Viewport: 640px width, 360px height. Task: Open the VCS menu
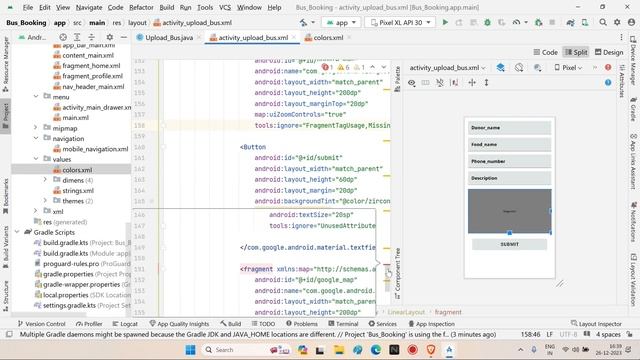tap(225, 7)
